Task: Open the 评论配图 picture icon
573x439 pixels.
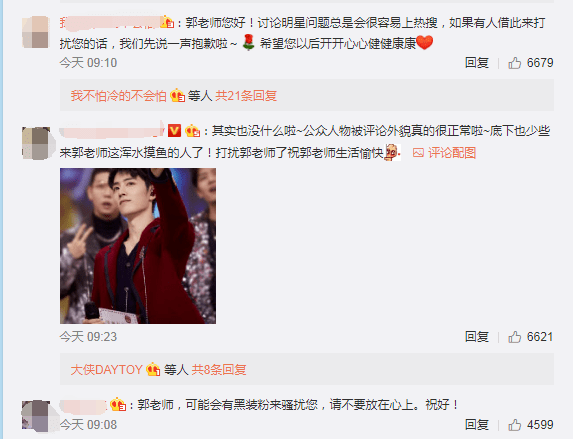Action: (x=418, y=153)
